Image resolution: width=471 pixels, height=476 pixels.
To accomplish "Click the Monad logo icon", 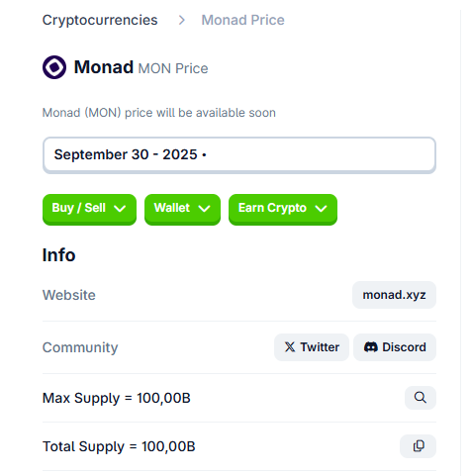I will tap(54, 67).
